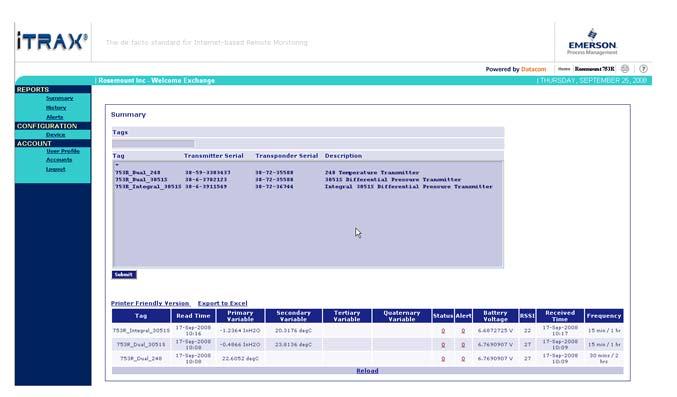
Task: Open Status link for 753R_Dual_248 row
Action: pyautogui.click(x=443, y=359)
